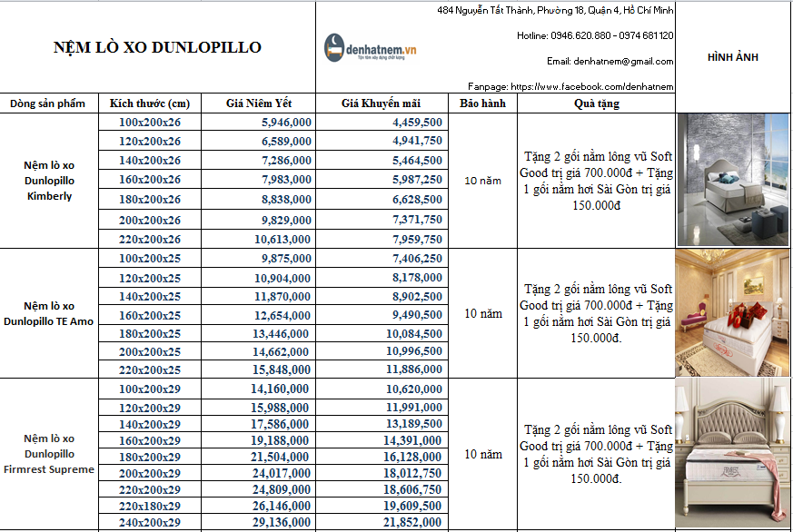Click the Giá Khuyến mãi header
Screen dimensions: 793x532
(381, 103)
